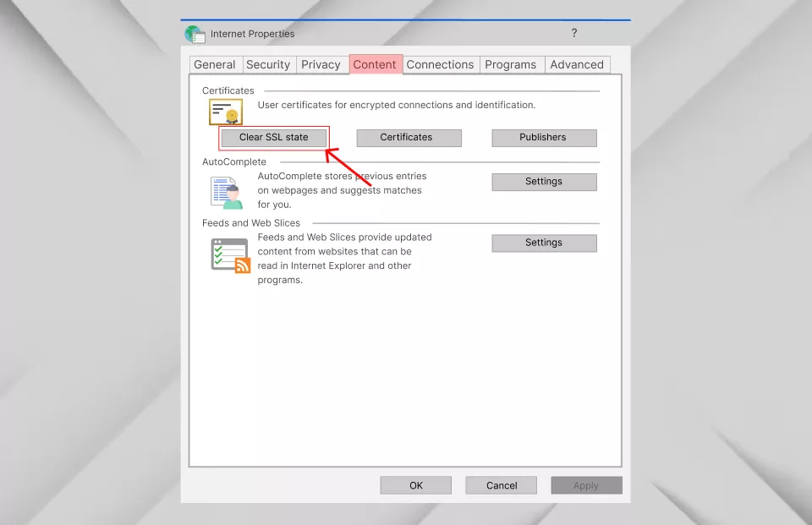Open Settings for Feeds and Web Slices
812x525 pixels.
point(544,243)
